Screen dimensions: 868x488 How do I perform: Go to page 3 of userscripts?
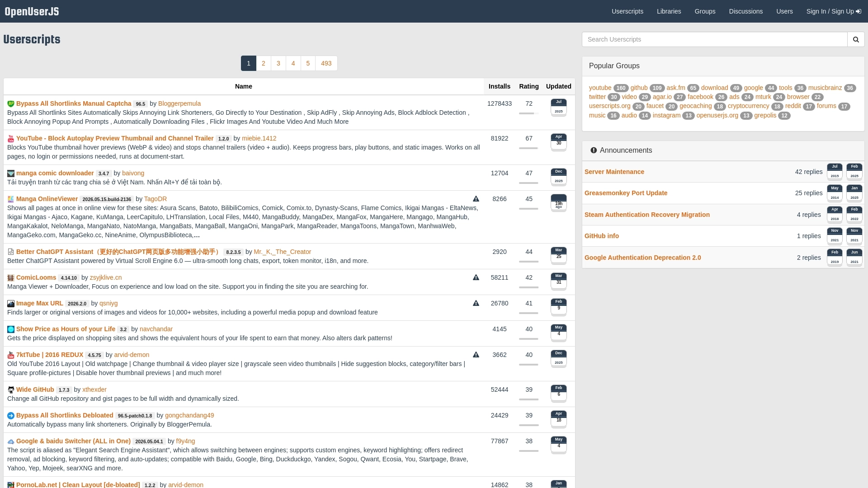278,63
